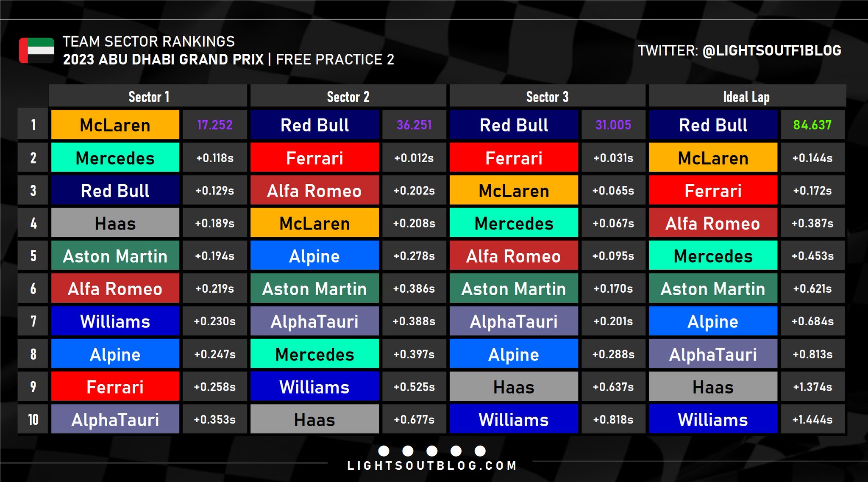Image resolution: width=868 pixels, height=482 pixels.
Task: Click the Red Bull cell under Ideal Lap
Action: click(713, 125)
